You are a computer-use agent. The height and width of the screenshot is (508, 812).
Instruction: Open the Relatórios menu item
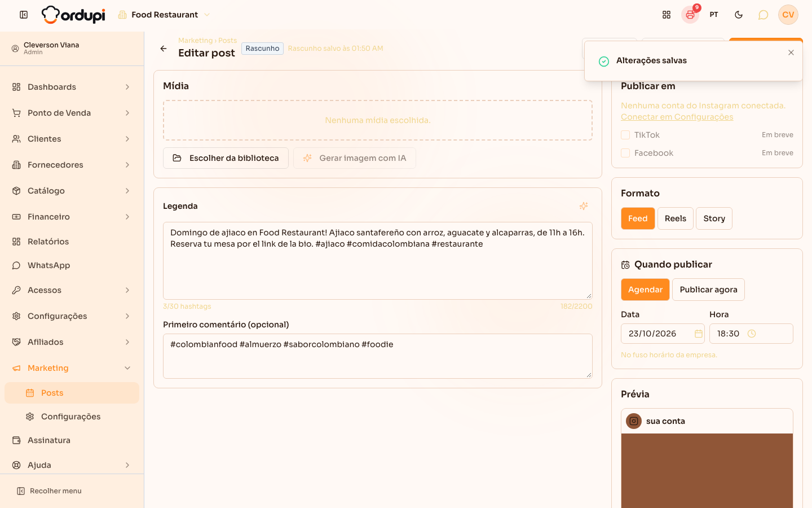coord(72,242)
